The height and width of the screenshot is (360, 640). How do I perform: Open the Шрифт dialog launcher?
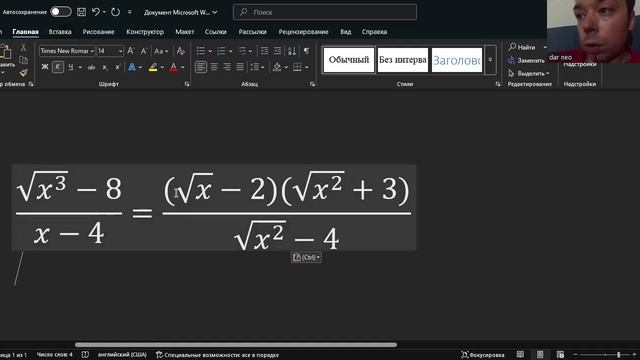pos(187,84)
